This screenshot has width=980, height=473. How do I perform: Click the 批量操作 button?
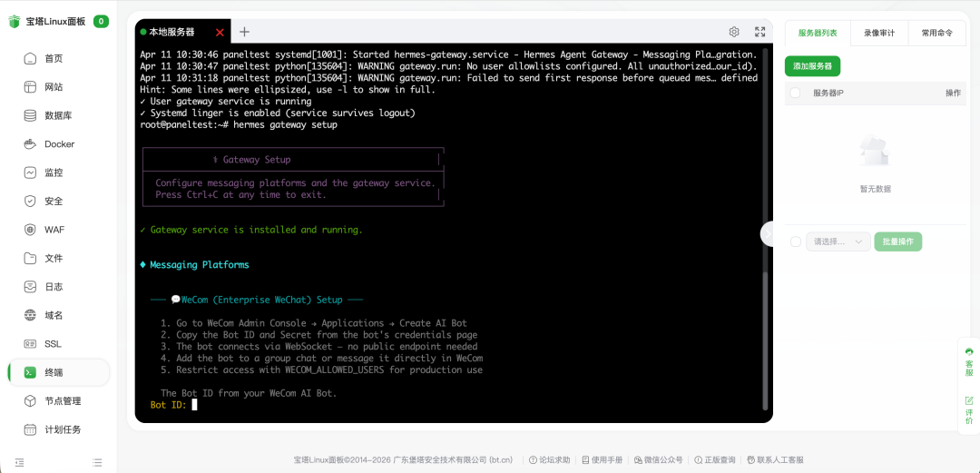tap(898, 241)
